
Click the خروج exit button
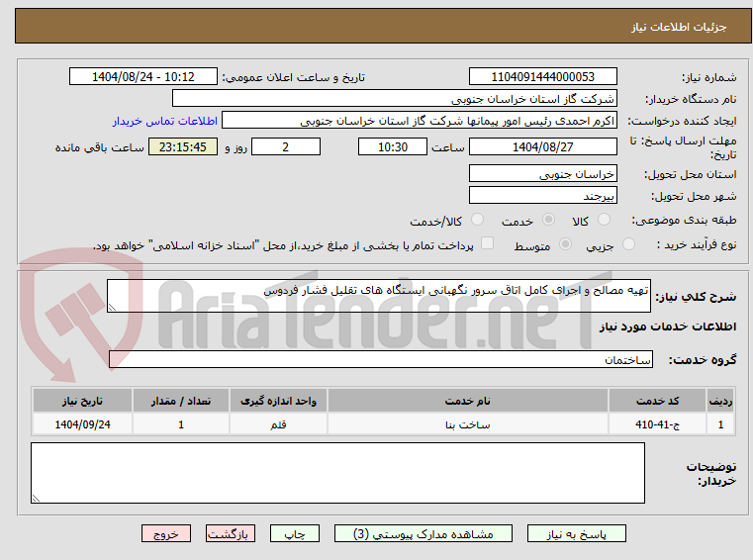point(166,533)
